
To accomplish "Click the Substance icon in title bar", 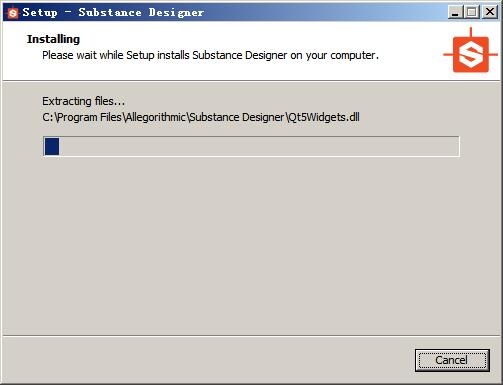I will pos(13,13).
